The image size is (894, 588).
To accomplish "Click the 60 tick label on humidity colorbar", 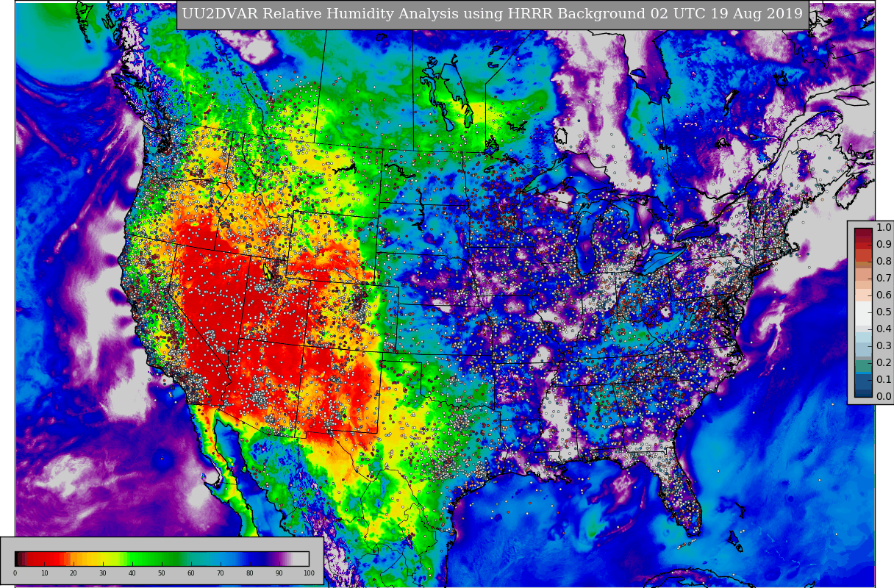I will tap(191, 573).
